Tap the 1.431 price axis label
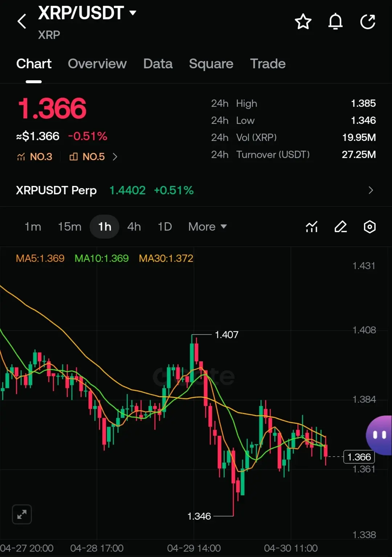392x557 pixels. click(364, 266)
